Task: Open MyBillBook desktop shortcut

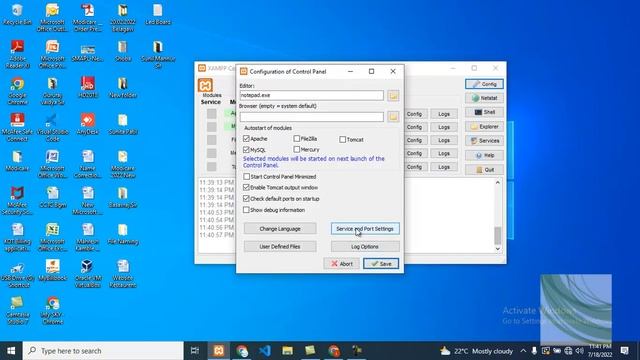Action: click(x=52, y=270)
